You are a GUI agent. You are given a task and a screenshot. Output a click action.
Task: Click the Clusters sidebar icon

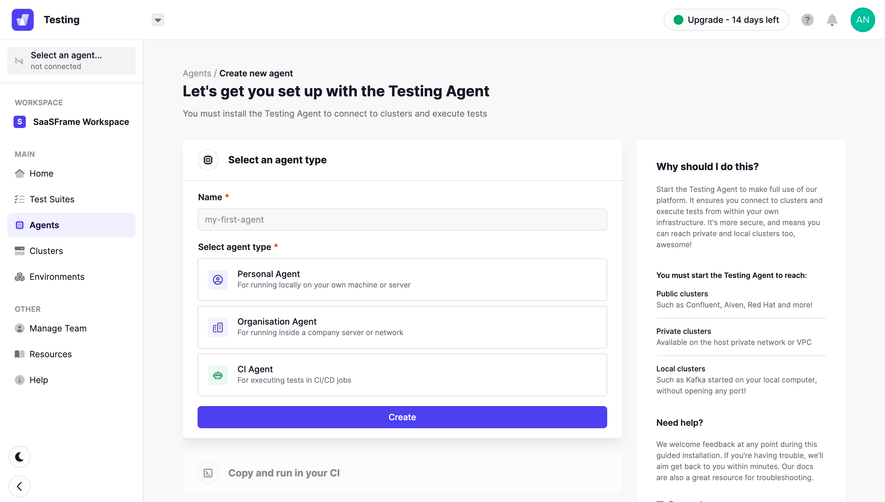click(x=20, y=251)
